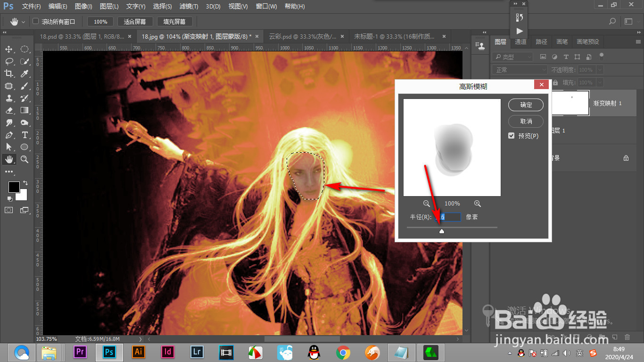Open the Layer menu
Viewport: 644px width, 362px height.
pyautogui.click(x=109, y=7)
